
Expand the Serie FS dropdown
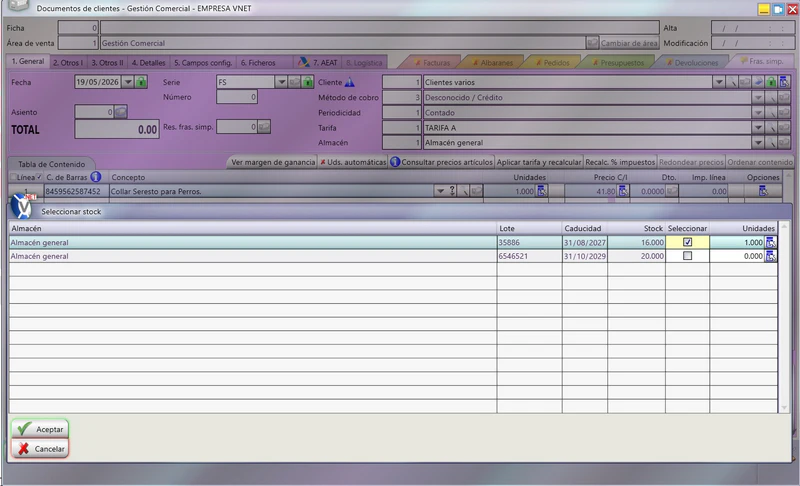281,82
